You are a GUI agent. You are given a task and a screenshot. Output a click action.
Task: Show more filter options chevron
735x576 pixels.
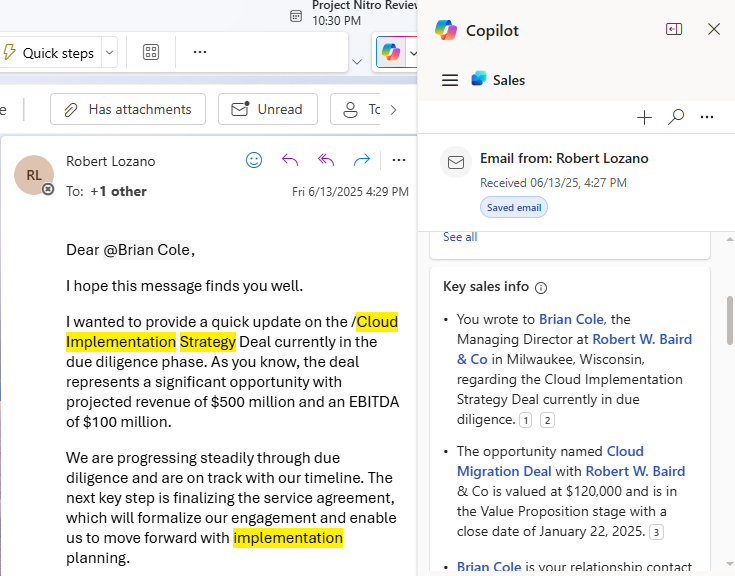394,110
